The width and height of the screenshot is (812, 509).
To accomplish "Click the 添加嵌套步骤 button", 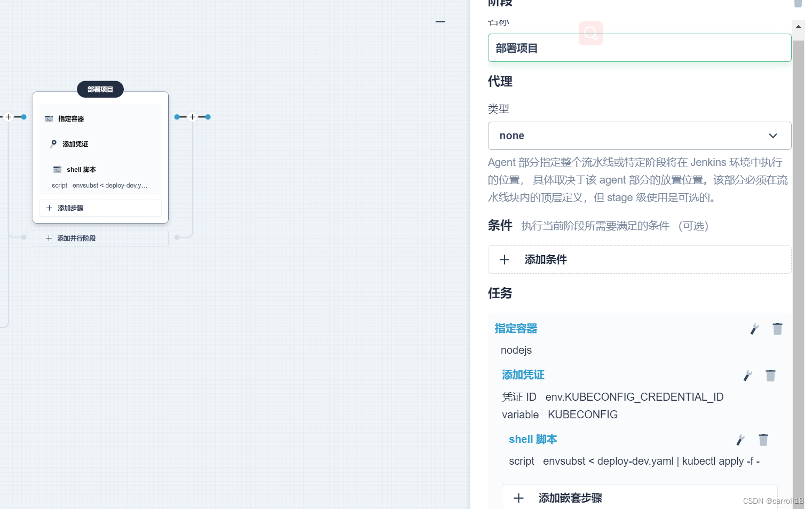I will 640,497.
